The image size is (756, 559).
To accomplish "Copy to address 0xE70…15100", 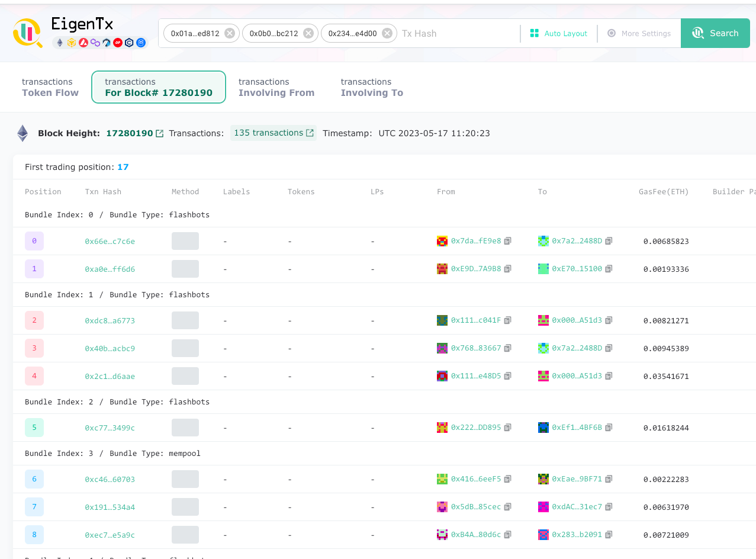I will [x=609, y=269].
